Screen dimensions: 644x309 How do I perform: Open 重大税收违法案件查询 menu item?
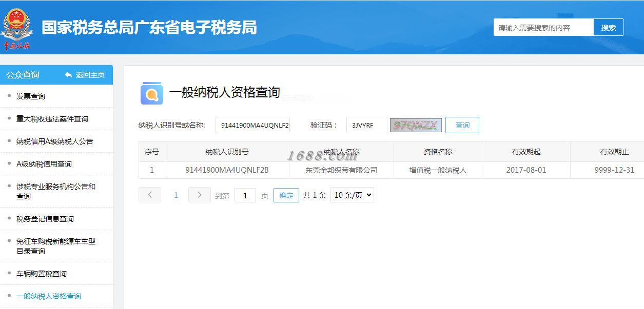tap(52, 119)
